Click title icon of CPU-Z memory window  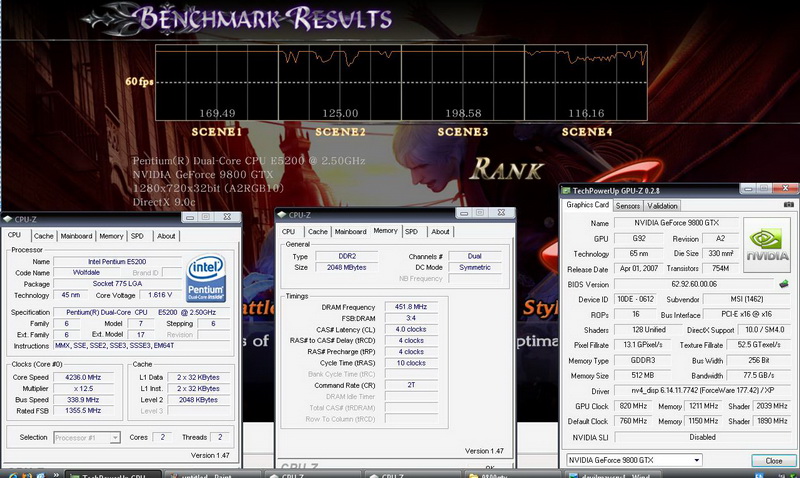[282, 215]
